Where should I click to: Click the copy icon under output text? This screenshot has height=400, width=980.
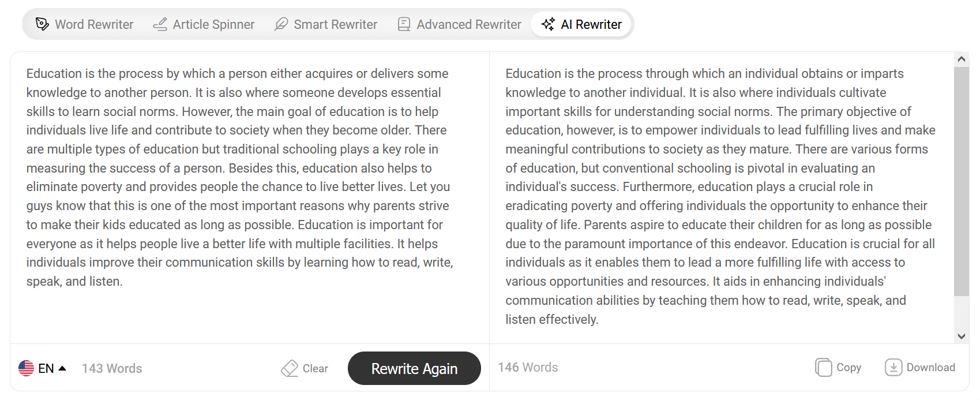824,367
